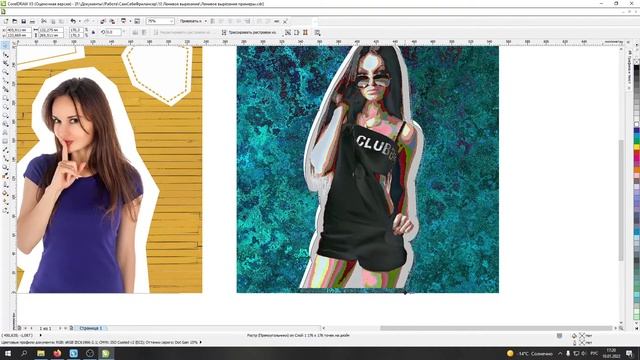Pick the blue swatch in color palette
The image size is (640, 360).
click(636, 131)
